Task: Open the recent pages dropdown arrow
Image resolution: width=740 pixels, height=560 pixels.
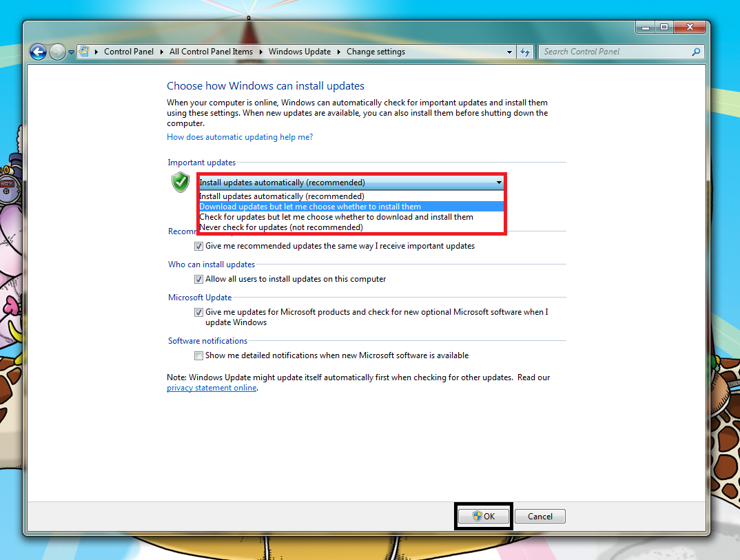Action: [71, 52]
